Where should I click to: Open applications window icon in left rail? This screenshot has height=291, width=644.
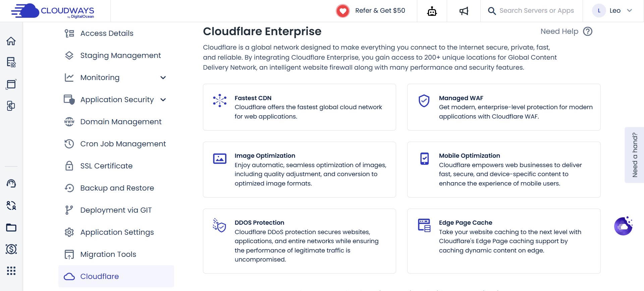pyautogui.click(x=11, y=84)
